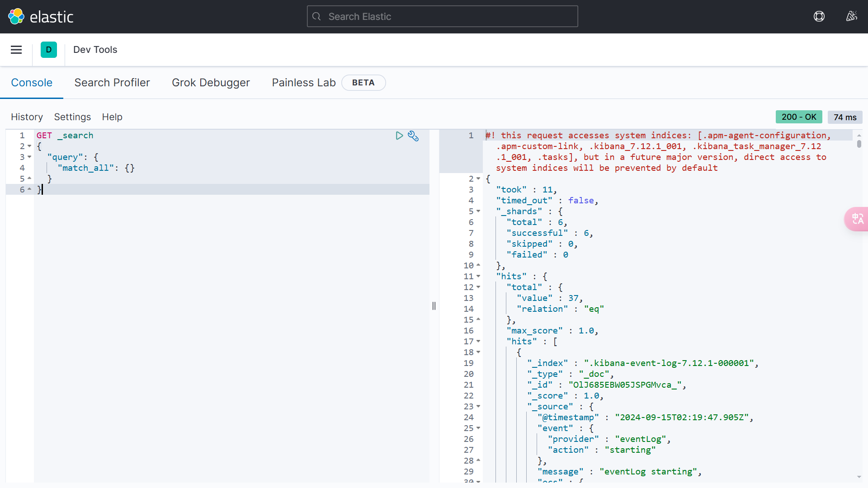Viewport: 868px width, 488px height.
Task: Click the Settings menu item
Action: point(72,117)
